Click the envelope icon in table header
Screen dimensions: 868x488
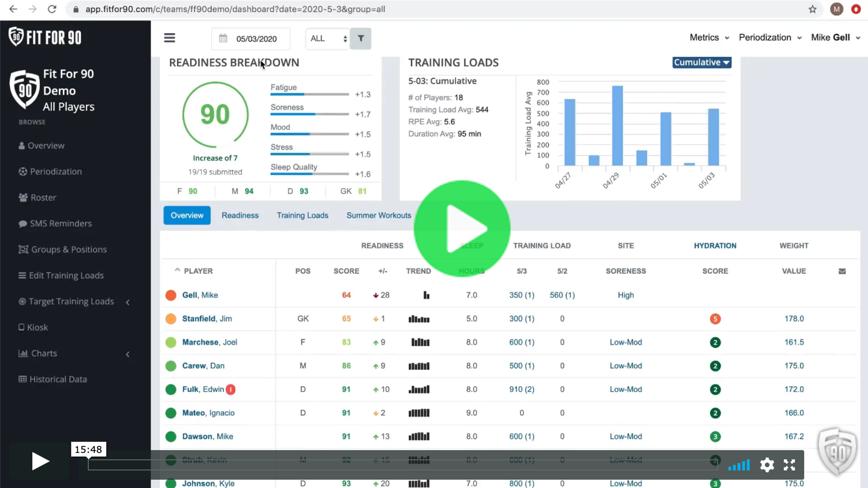pyautogui.click(x=842, y=271)
